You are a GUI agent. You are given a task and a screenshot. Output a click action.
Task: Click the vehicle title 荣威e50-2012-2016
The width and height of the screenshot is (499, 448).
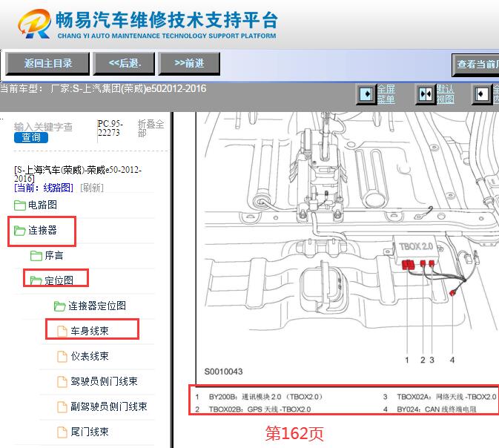tap(78, 174)
